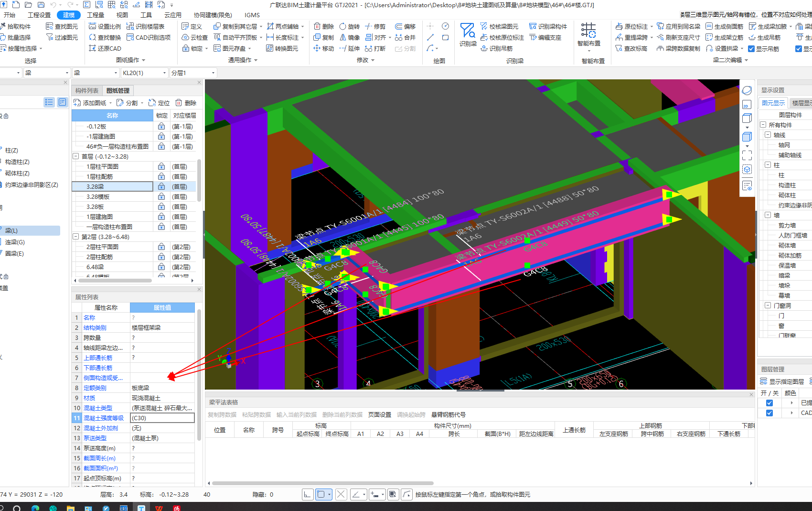Open 设置比例 set scale tool
Viewport: 812px width, 511px height.
point(105,26)
